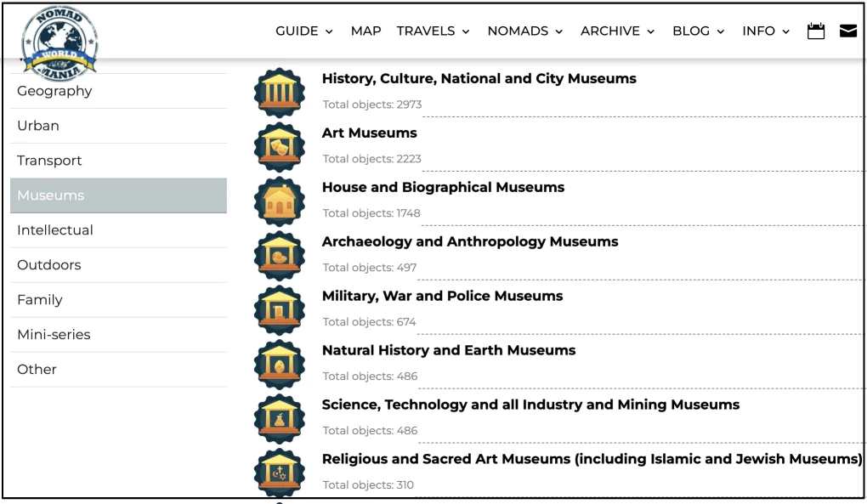Click the Science and Technology museums badge icon
Viewport: 867px width, 504px height.
(279, 418)
